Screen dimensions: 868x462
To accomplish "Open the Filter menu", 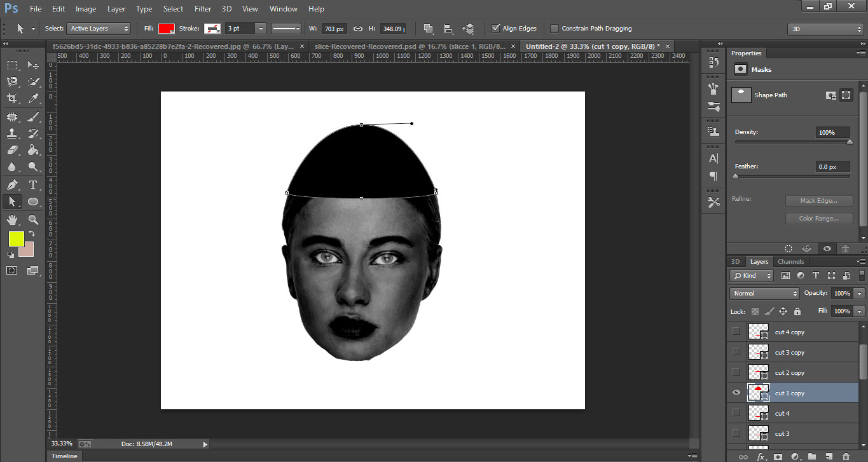I will [203, 9].
